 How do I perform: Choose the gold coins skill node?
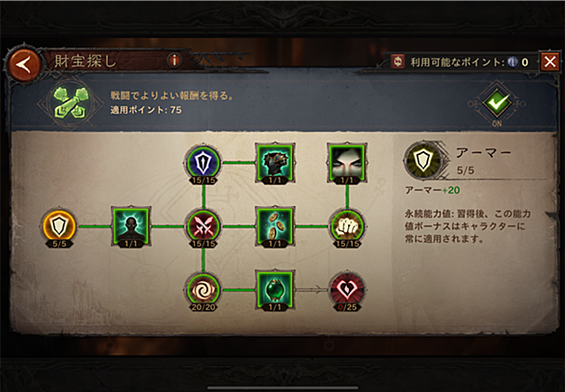pyautogui.click(x=275, y=226)
